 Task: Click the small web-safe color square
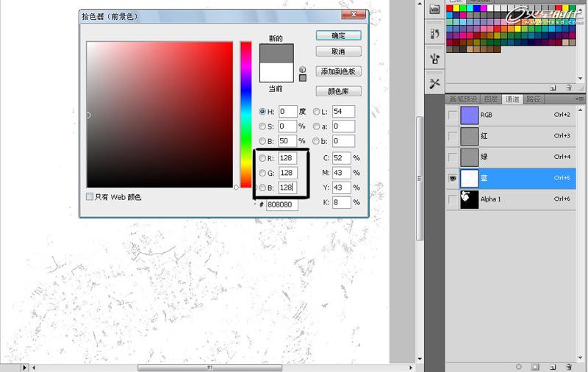coord(303,78)
